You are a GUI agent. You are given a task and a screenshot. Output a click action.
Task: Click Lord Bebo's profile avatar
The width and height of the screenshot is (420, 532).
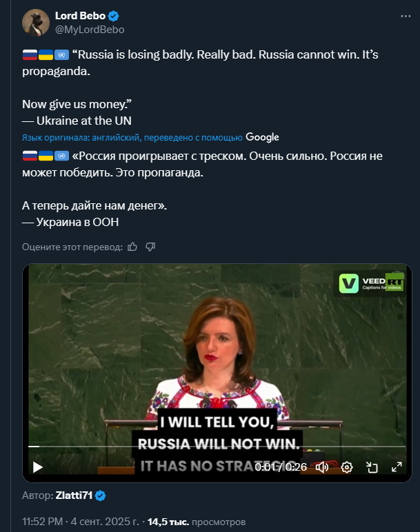36,22
